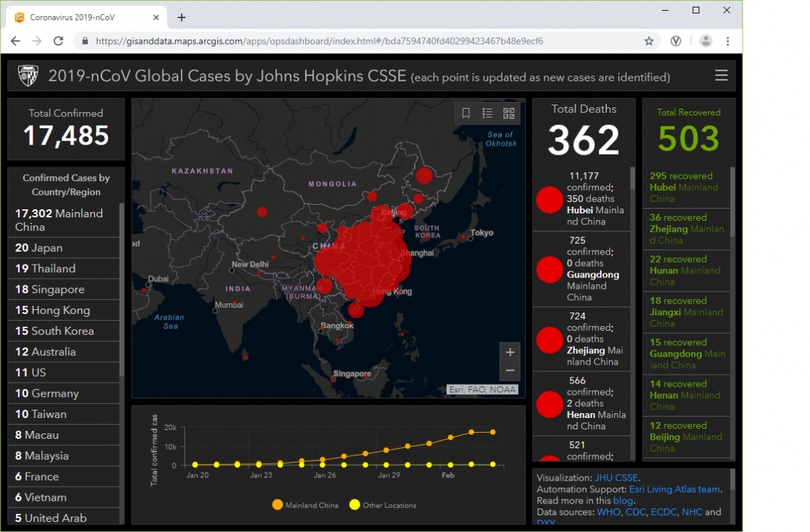The height and width of the screenshot is (532, 810).
Task: Open the dashboard hamburger menu
Action: point(721,76)
